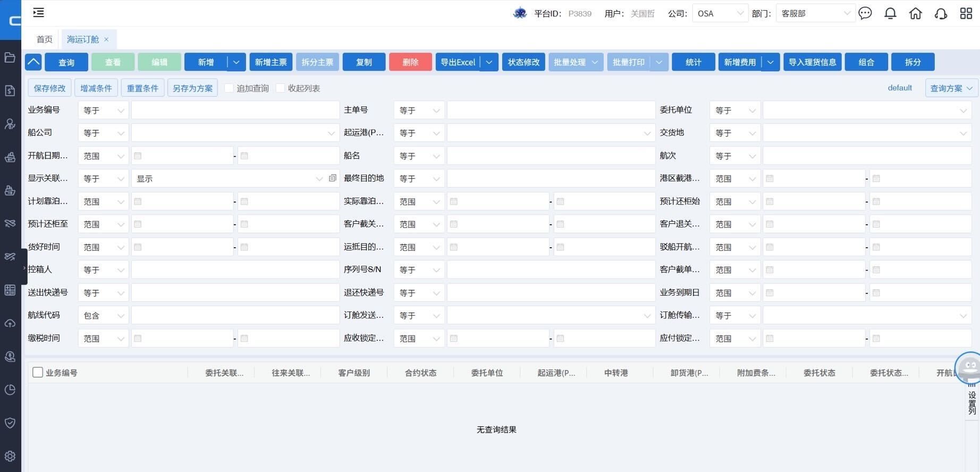Open the customer service headset icon
The height and width of the screenshot is (472, 980).
941,13
